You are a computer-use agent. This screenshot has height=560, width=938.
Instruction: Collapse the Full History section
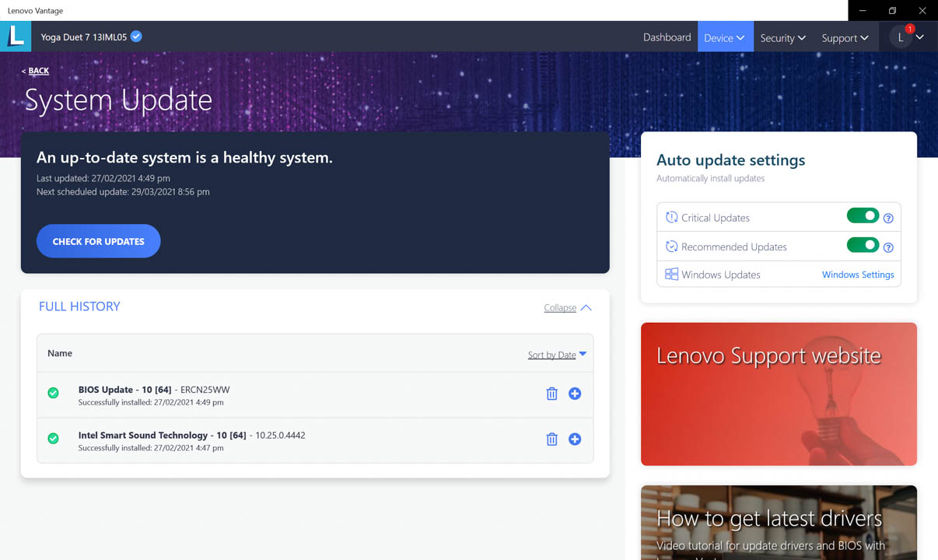click(568, 308)
